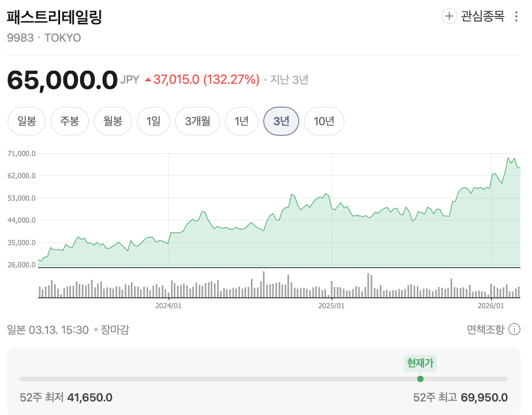Click the 2026/01 marker on chart axis
Screen dimensions: 532x415
[x=492, y=306]
